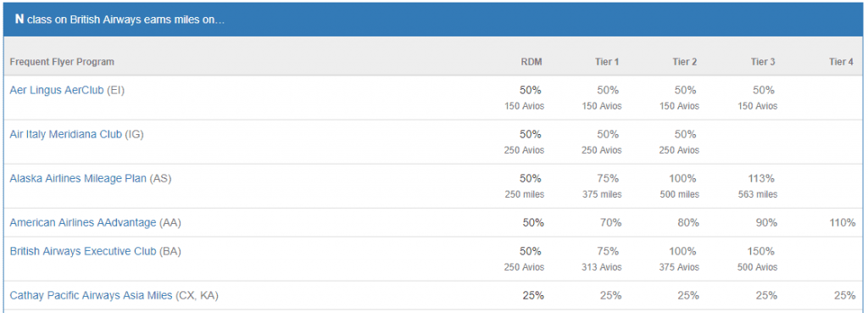
Task: Open the Air Italy Meridiana Club link
Action: [x=66, y=134]
